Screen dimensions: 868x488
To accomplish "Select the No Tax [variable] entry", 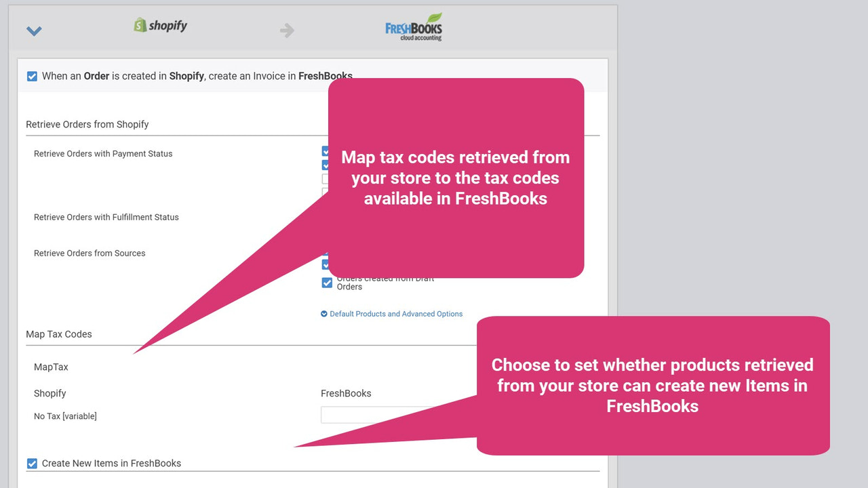I will 65,415.
